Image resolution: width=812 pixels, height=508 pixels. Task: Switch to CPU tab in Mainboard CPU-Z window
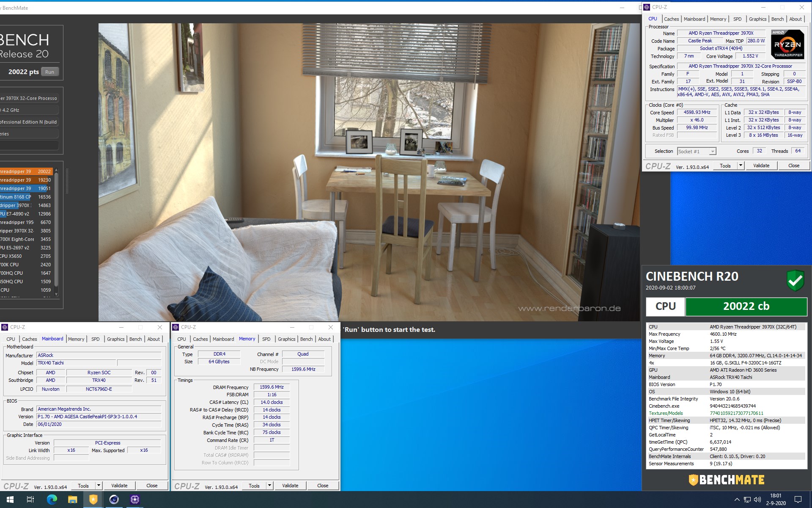11,339
